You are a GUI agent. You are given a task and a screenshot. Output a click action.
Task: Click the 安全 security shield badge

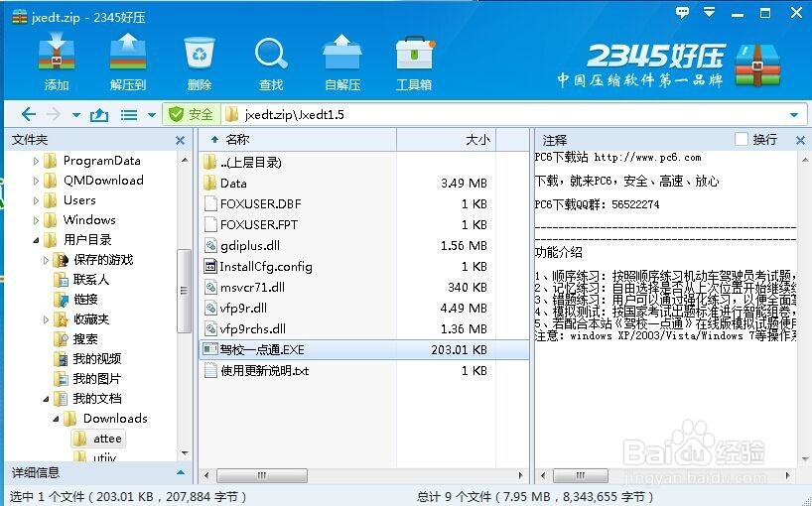[x=192, y=114]
